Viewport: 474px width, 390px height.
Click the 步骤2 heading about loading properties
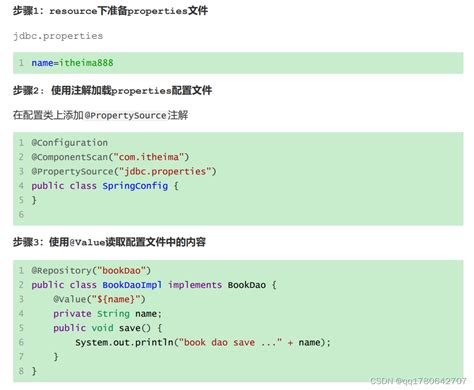pos(112,90)
